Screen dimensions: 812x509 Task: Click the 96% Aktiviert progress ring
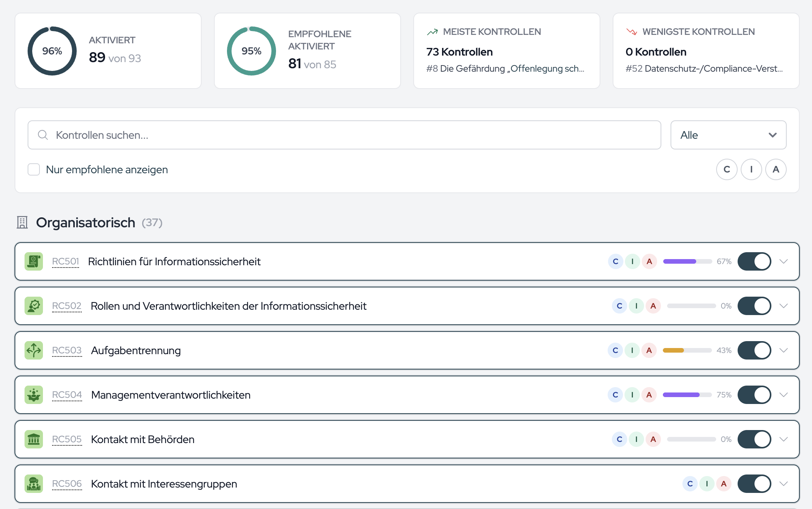(52, 51)
